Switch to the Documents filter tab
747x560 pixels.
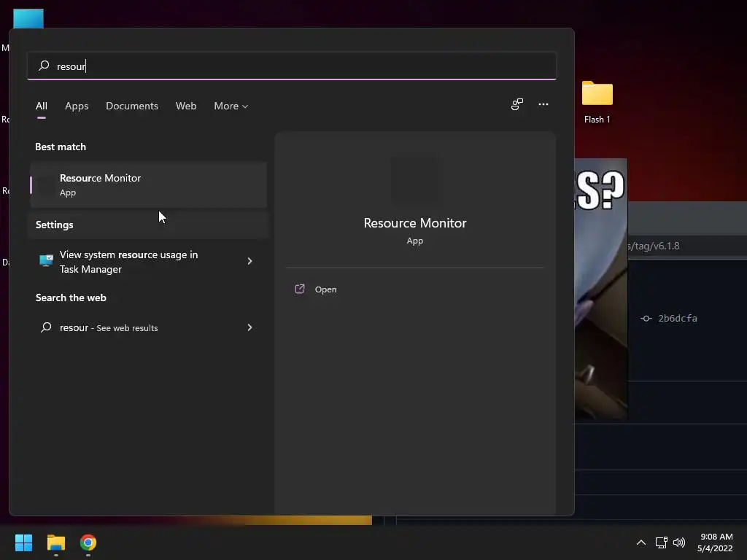(132, 106)
